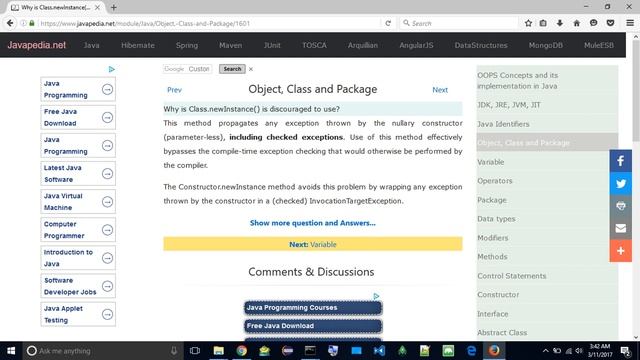This screenshot has width=640, height=360.
Task: Select Methods in the topic list
Action: click(492, 257)
